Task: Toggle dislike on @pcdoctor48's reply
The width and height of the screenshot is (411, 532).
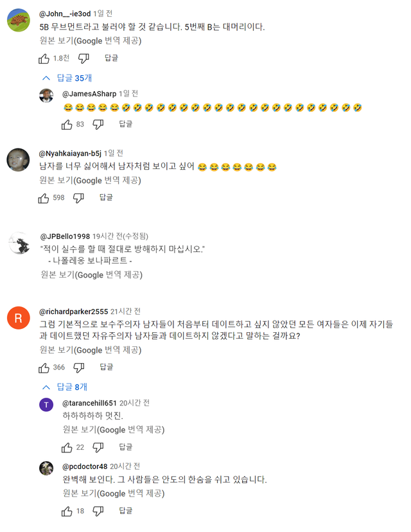Action: tap(98, 511)
